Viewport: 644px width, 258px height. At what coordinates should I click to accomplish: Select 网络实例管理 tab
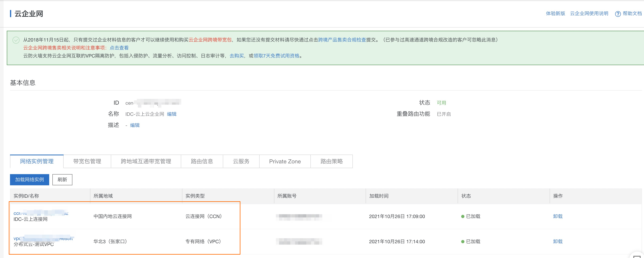point(37,161)
